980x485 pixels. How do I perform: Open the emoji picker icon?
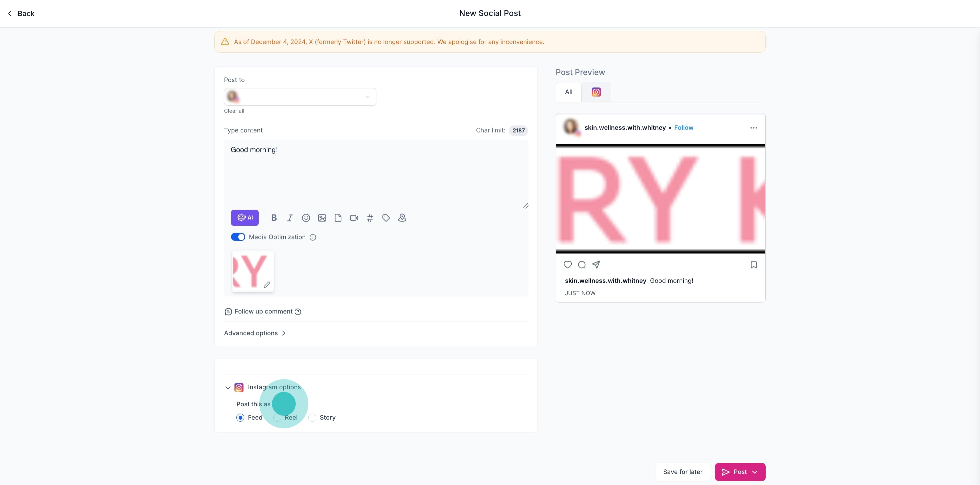pyautogui.click(x=306, y=218)
